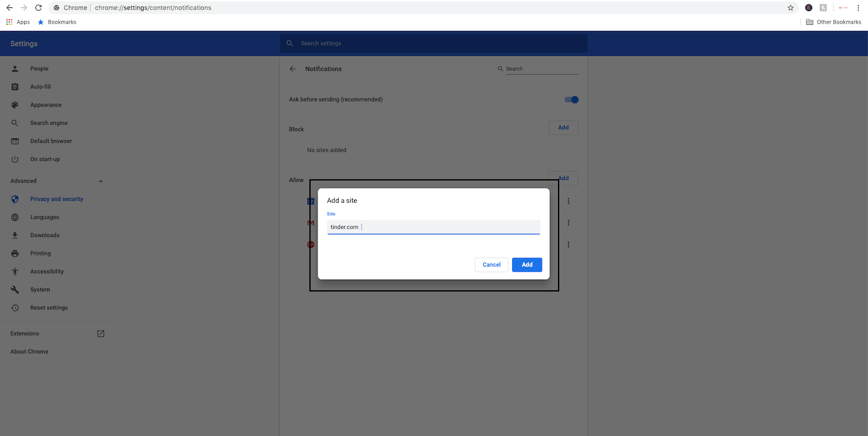Image resolution: width=868 pixels, height=436 pixels.
Task: Click the browser back arrow
Action: point(9,8)
